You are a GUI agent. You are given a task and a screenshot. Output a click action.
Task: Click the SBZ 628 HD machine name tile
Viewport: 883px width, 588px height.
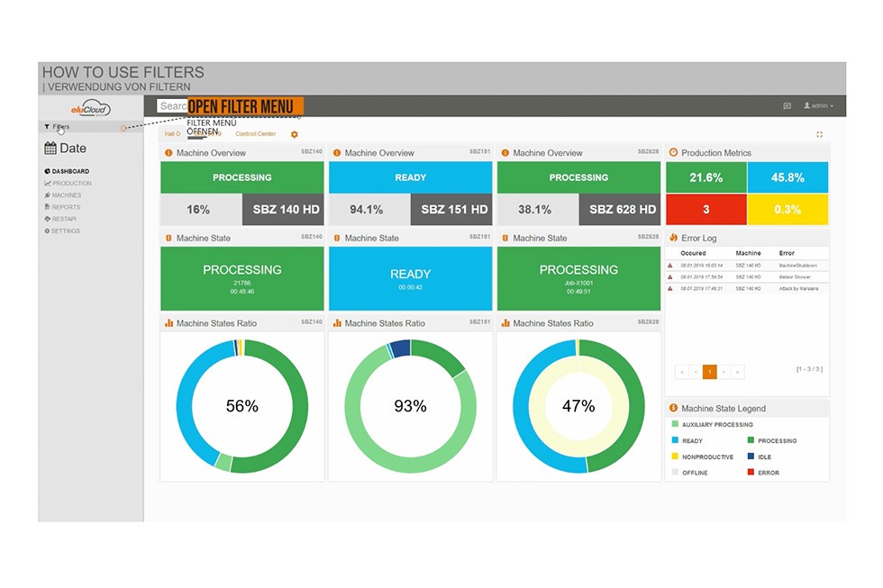point(620,209)
